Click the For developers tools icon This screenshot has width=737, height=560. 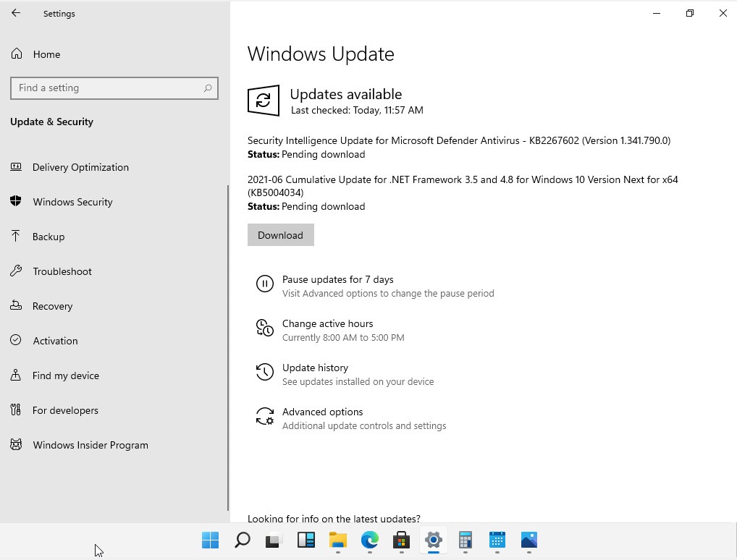click(15, 410)
